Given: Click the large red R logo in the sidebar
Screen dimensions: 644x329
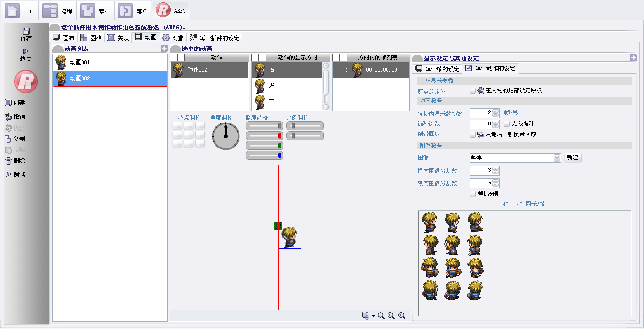Looking at the screenshot, I should click(x=26, y=81).
